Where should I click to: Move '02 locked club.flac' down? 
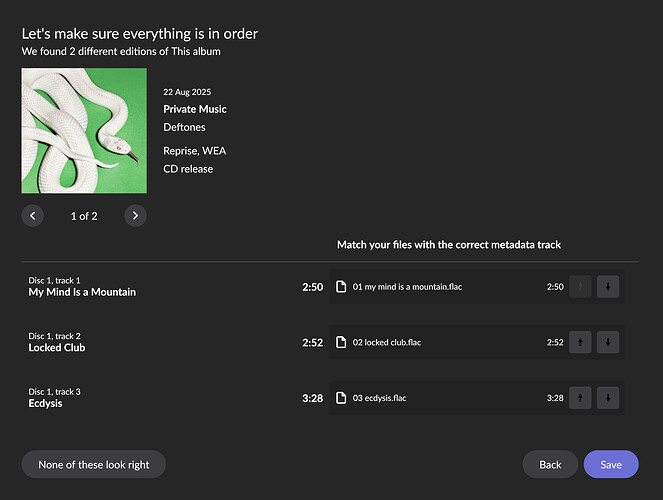click(x=607, y=342)
